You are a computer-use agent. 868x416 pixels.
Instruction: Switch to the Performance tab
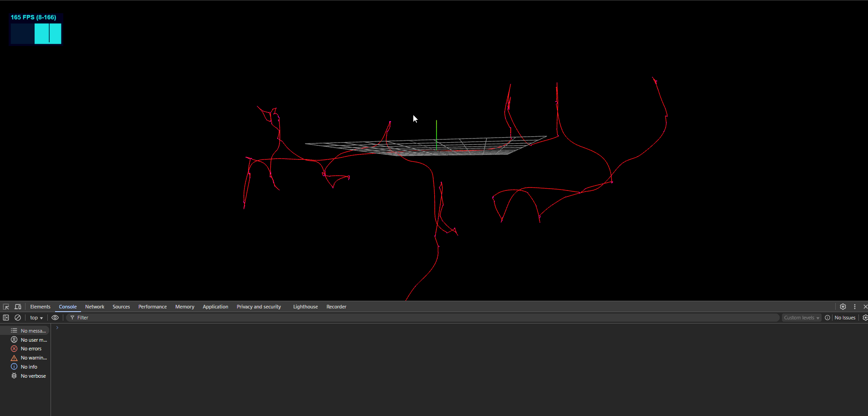tap(152, 307)
